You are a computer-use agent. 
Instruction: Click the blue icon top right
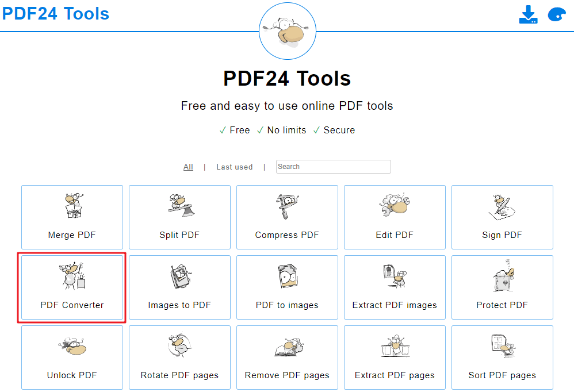coord(556,14)
